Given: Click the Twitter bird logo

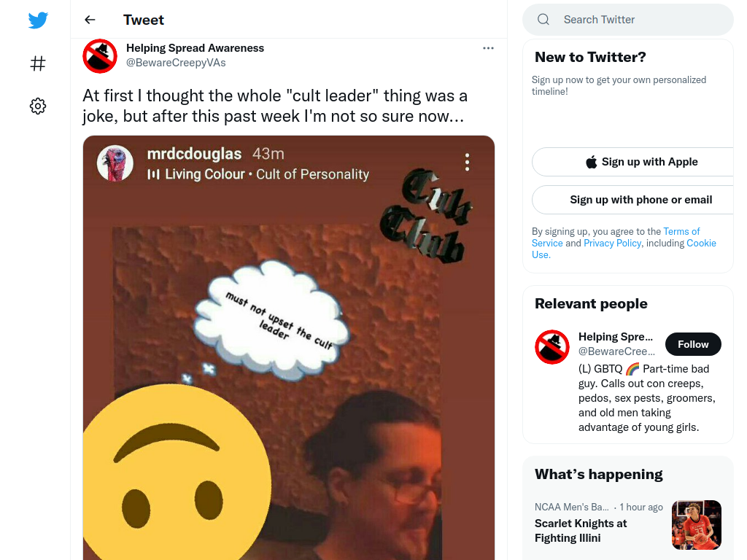Looking at the screenshot, I should click(38, 20).
